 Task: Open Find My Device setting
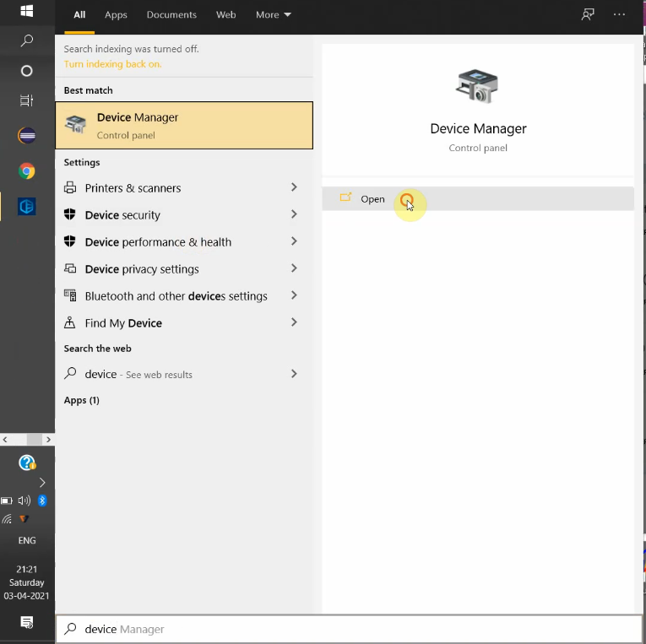pos(184,322)
